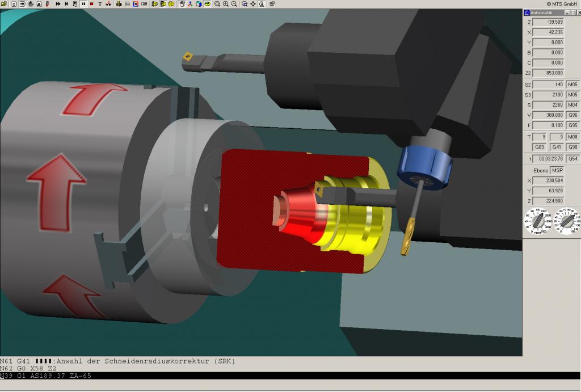Click the single-step forward icon
The width and height of the screenshot is (581, 392).
coord(66,4)
